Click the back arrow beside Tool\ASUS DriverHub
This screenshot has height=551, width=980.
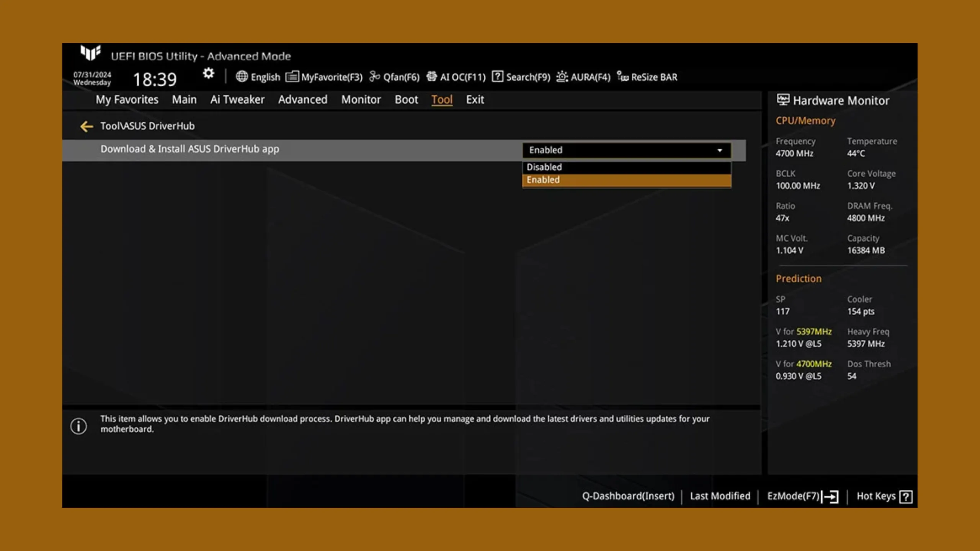[x=87, y=126]
